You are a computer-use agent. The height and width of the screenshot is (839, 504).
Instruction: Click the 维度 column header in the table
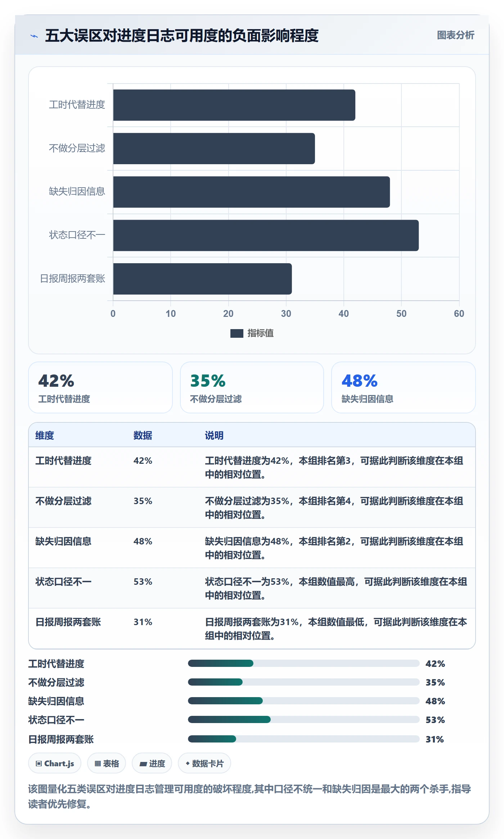pyautogui.click(x=45, y=435)
